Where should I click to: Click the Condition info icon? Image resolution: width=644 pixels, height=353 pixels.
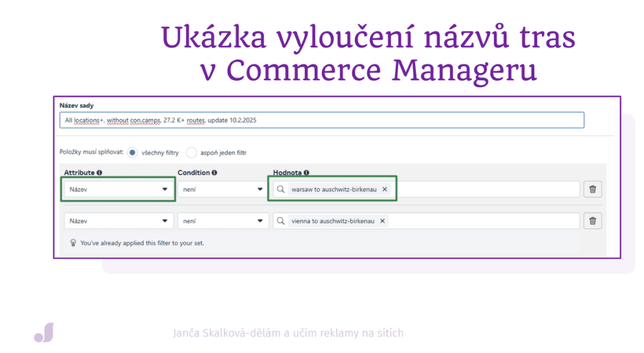214,172
